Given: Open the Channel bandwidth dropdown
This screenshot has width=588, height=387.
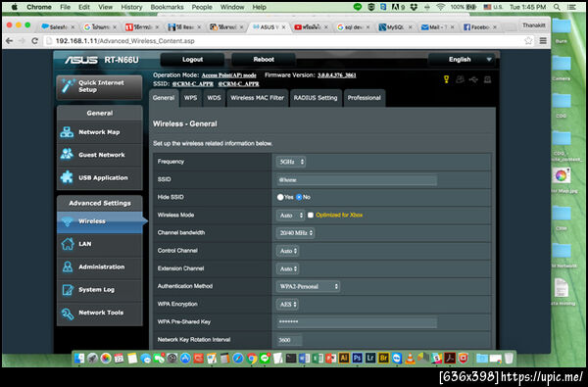Looking at the screenshot, I should tap(296, 233).
